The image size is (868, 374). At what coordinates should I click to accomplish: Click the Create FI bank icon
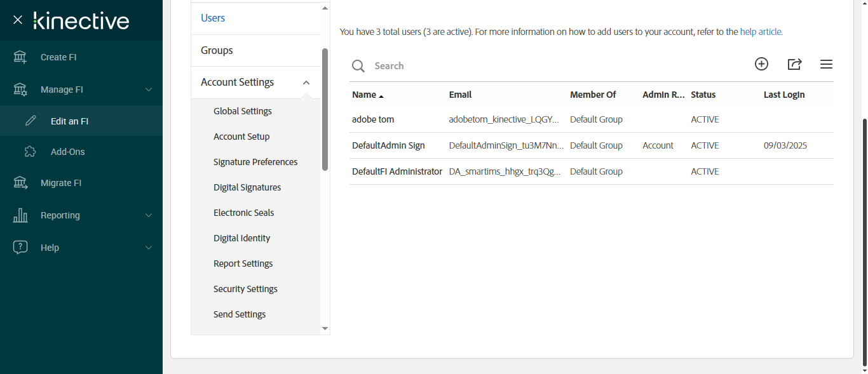(20, 57)
